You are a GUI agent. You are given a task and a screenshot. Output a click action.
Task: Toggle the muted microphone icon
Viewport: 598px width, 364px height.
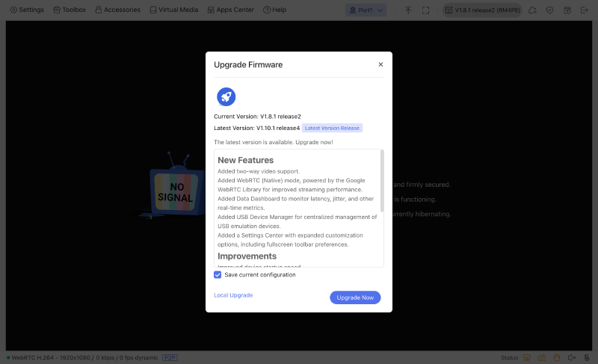[x=587, y=357]
